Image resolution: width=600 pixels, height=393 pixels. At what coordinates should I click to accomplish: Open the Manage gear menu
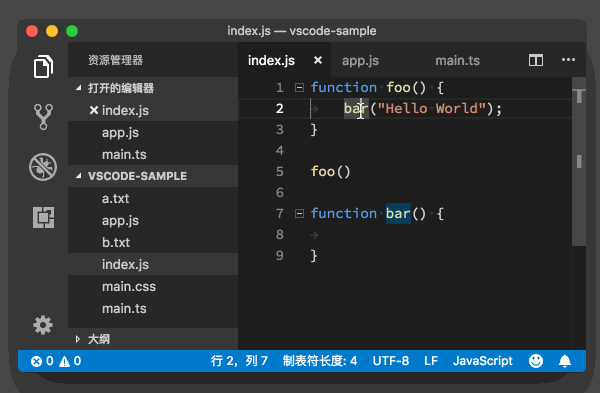43,325
